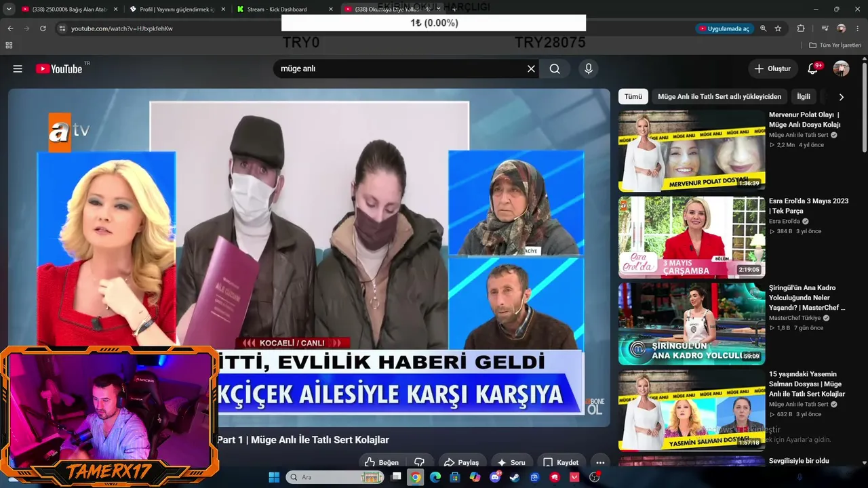Screen dimensions: 868x488
Task: Go to YouTube home via logo
Action: [x=59, y=68]
